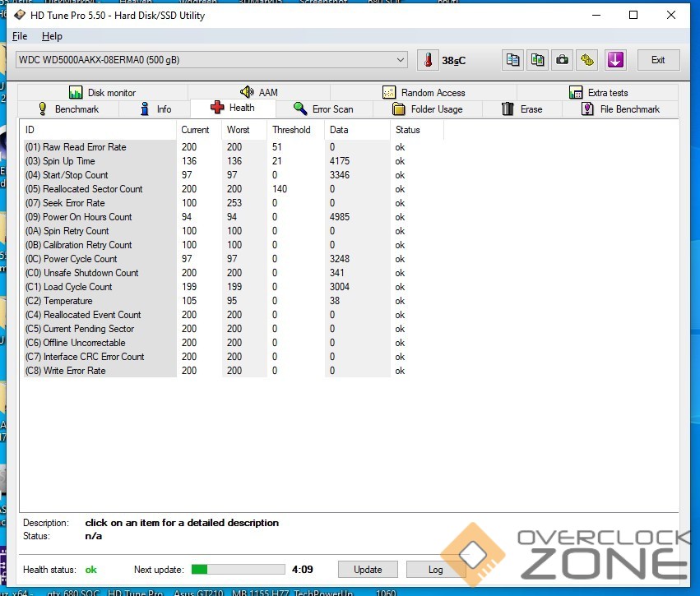Switch to the Erase tab
This screenshot has width=700, height=596.
pos(522,109)
